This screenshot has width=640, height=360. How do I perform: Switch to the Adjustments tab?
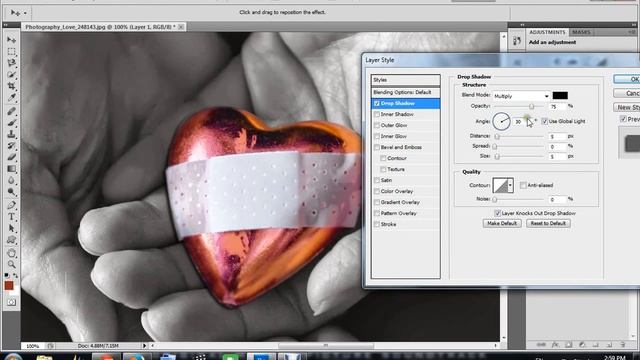pyautogui.click(x=547, y=32)
